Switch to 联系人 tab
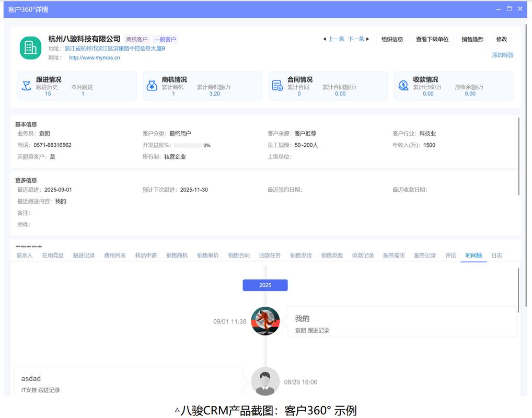 (25, 255)
